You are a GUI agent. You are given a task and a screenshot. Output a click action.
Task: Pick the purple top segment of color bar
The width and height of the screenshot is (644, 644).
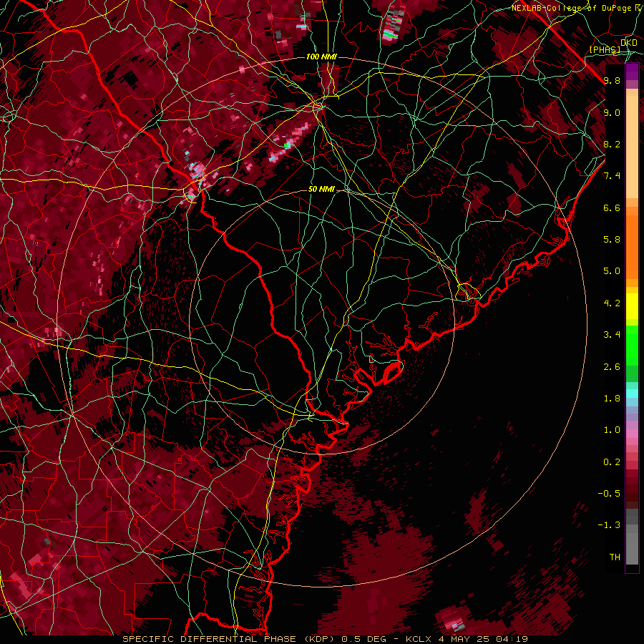[x=632, y=72]
